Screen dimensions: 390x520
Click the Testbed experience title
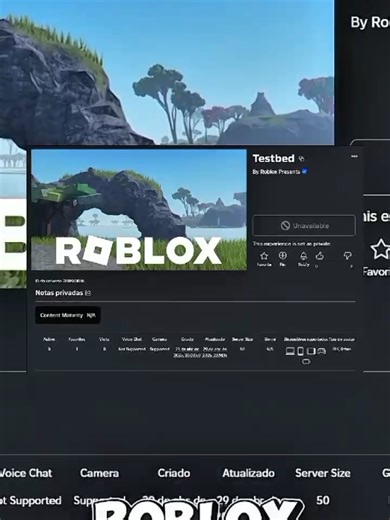pyautogui.click(x=274, y=158)
